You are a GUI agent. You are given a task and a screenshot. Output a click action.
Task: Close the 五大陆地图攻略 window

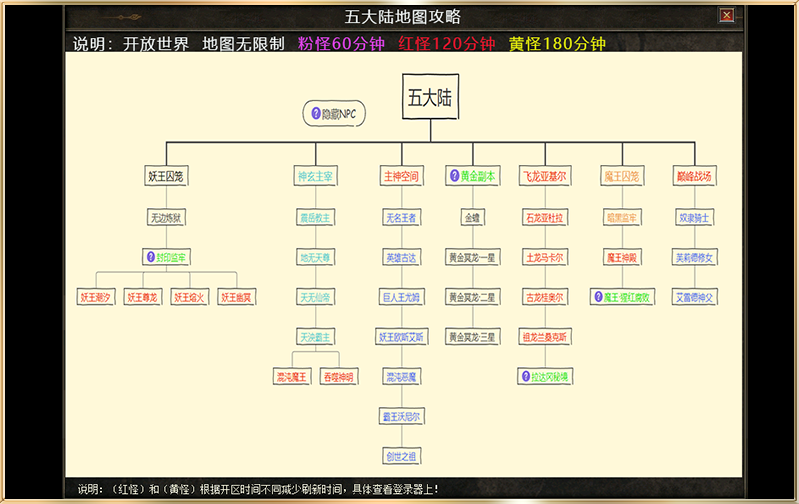coord(727,15)
